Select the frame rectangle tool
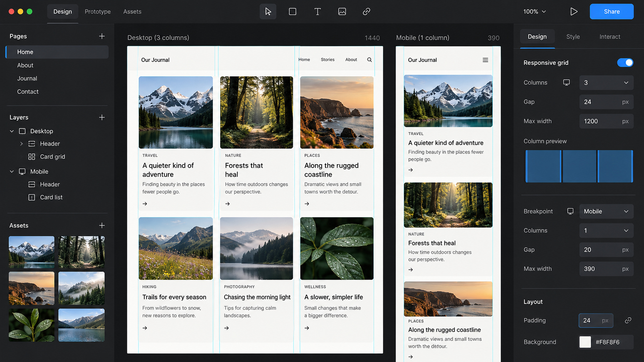This screenshot has width=644, height=362. pyautogui.click(x=293, y=12)
